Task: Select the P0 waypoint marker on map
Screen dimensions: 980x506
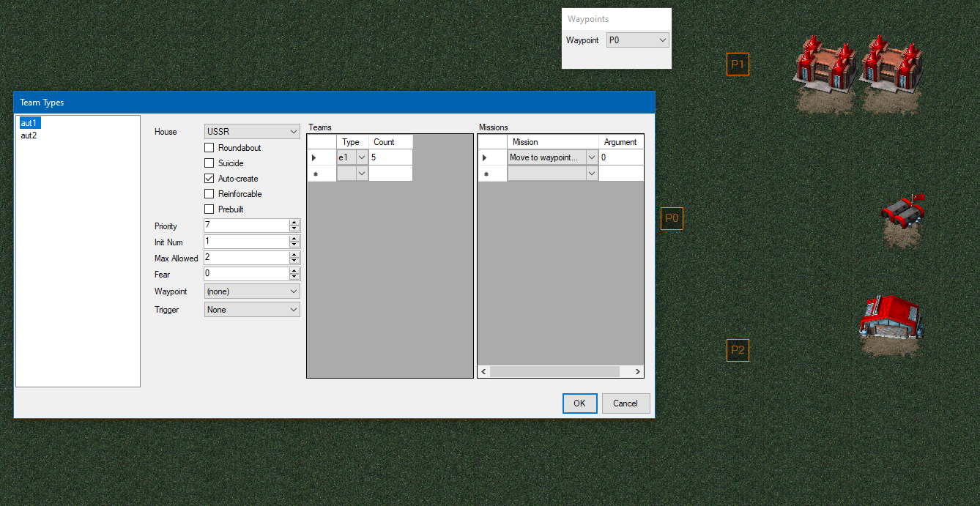Action: tap(672, 218)
